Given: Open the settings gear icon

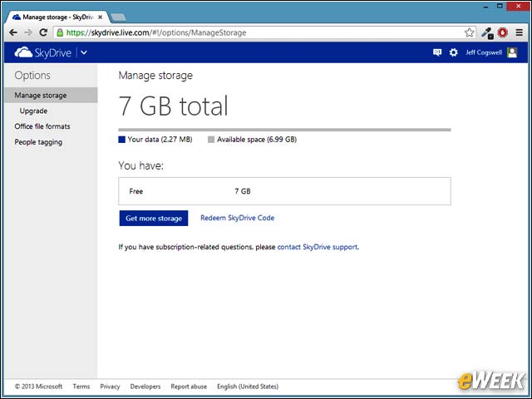Looking at the screenshot, I should [x=453, y=52].
